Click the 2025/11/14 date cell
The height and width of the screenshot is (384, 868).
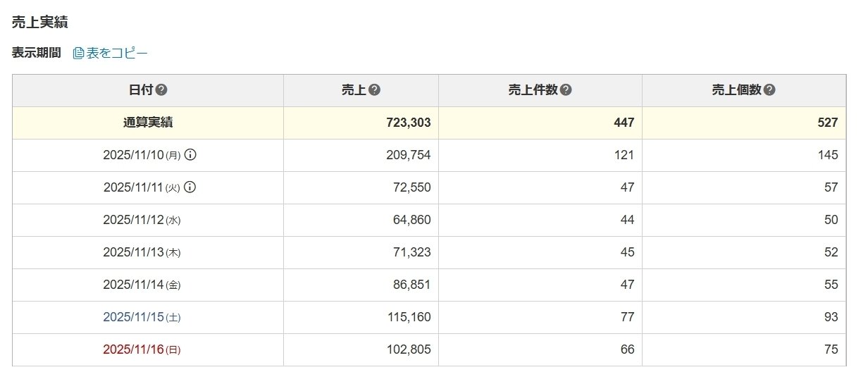pos(142,285)
